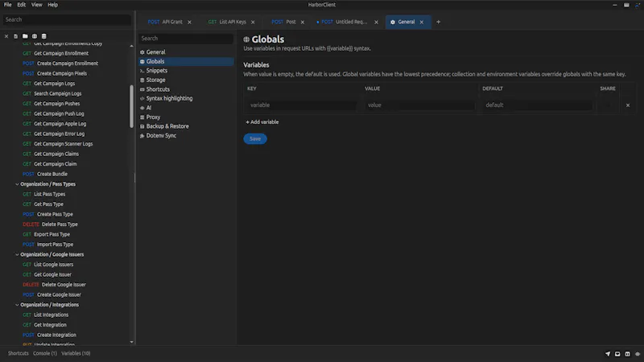This screenshot has height=362, width=644.
Task: Close the Post tab
Action: [x=303, y=23]
